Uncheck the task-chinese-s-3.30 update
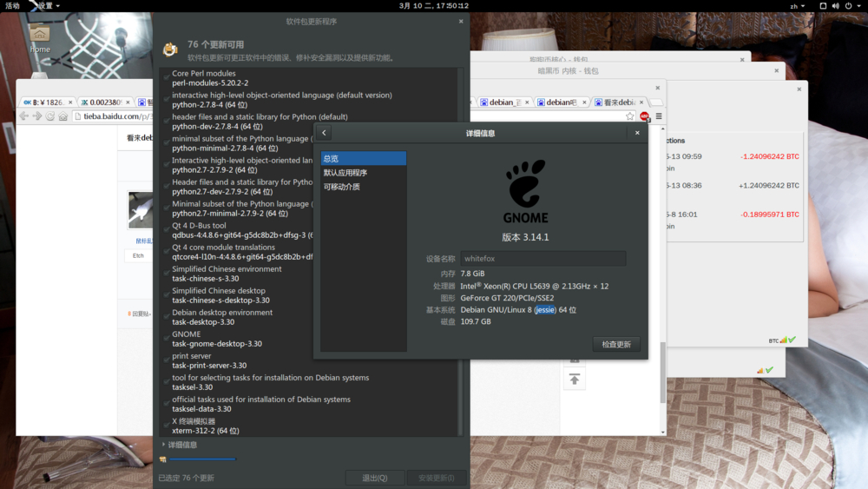Viewport: 868px width, 489px height. pyautogui.click(x=167, y=274)
